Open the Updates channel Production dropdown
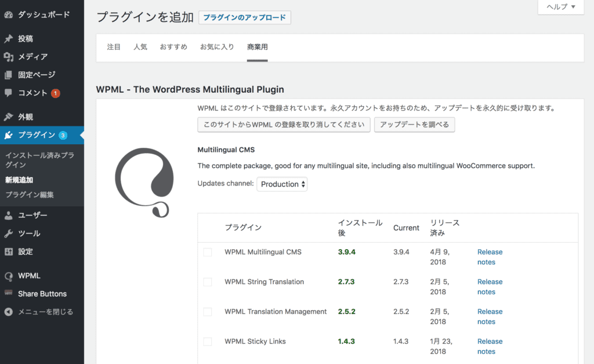 (x=282, y=184)
